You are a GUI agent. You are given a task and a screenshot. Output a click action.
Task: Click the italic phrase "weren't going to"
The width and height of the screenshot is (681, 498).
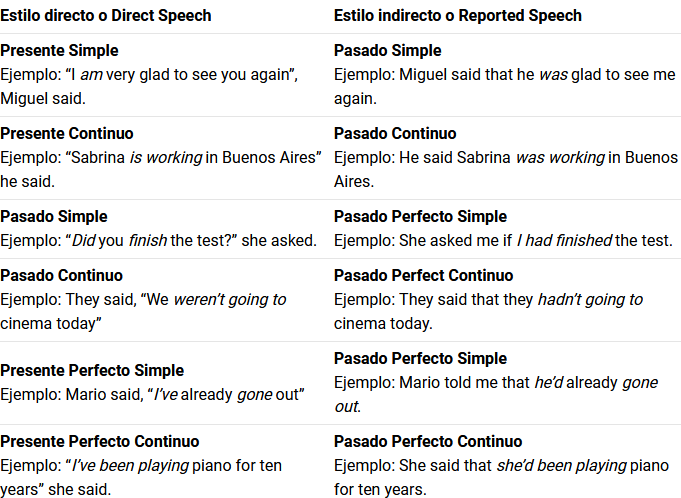[229, 300]
